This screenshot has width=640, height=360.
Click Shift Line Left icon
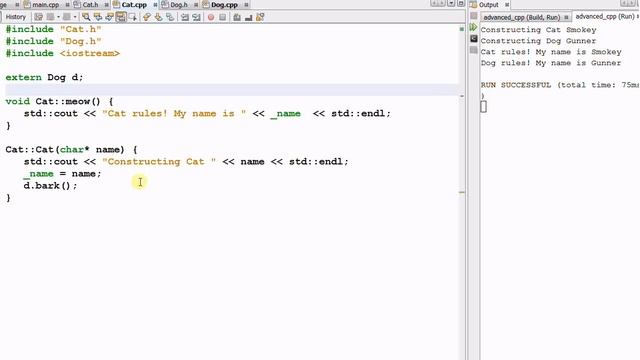185,17
